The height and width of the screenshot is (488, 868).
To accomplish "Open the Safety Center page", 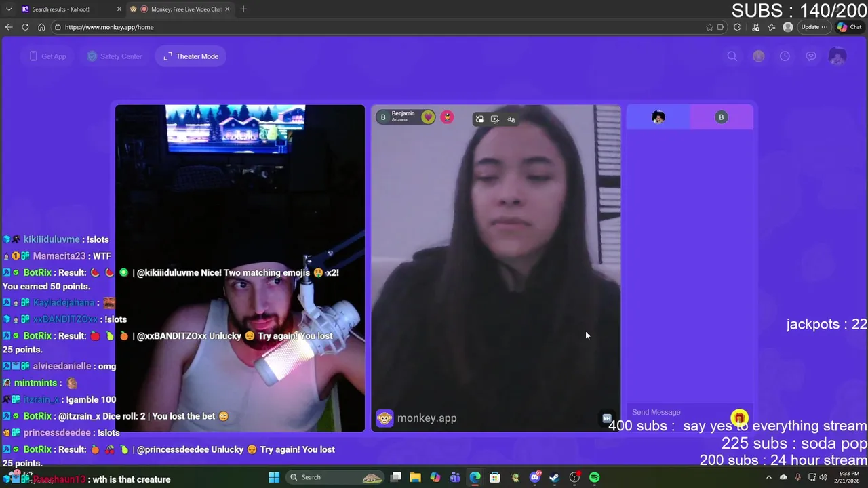I will coord(115,56).
